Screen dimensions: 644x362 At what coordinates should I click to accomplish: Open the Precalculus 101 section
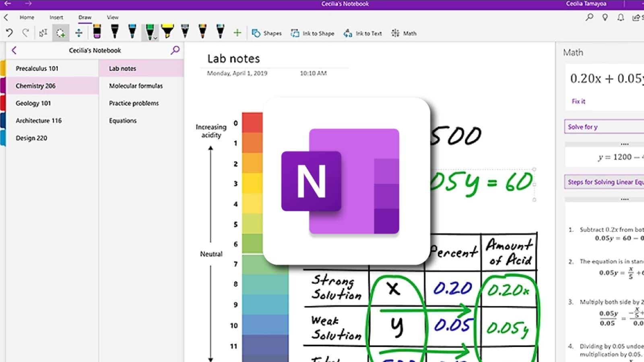pos(52,68)
